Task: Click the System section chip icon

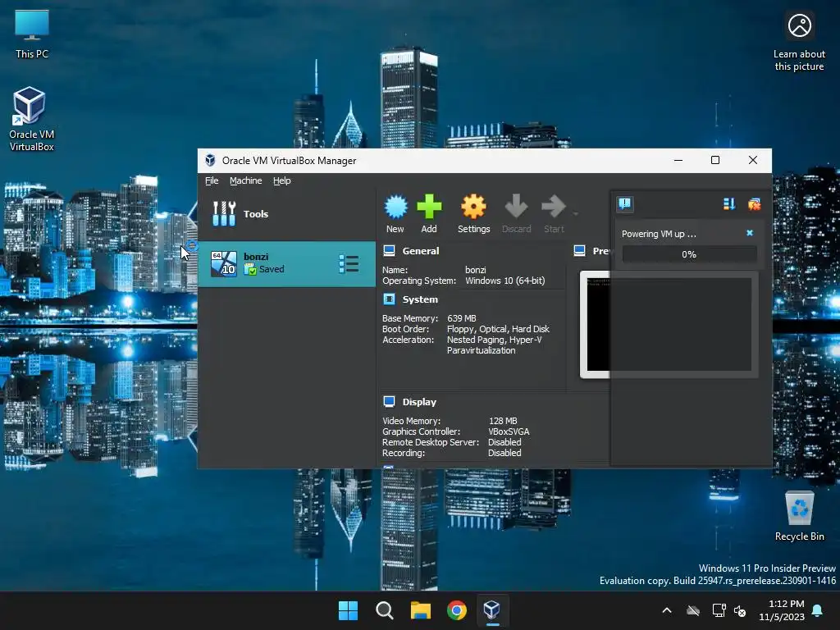Action: 390,299
